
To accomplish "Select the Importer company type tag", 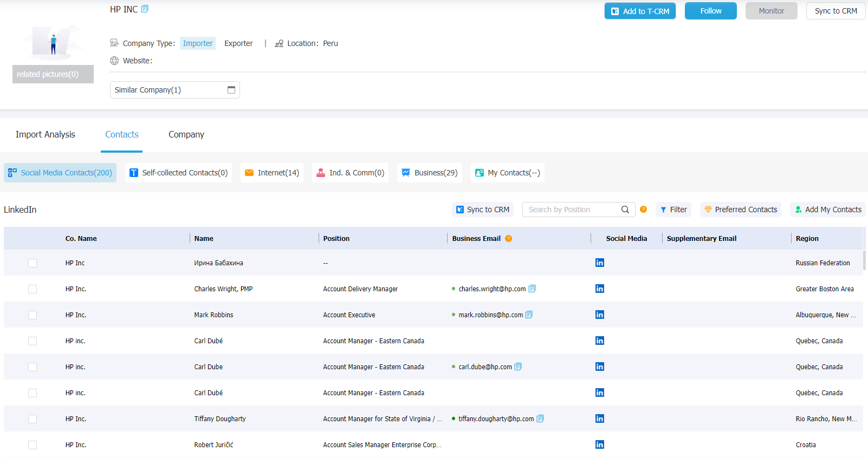I will (x=198, y=43).
